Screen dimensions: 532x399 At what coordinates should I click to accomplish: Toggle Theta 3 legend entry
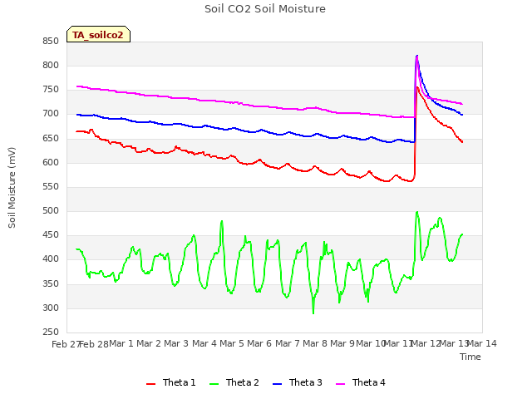tap(298, 382)
